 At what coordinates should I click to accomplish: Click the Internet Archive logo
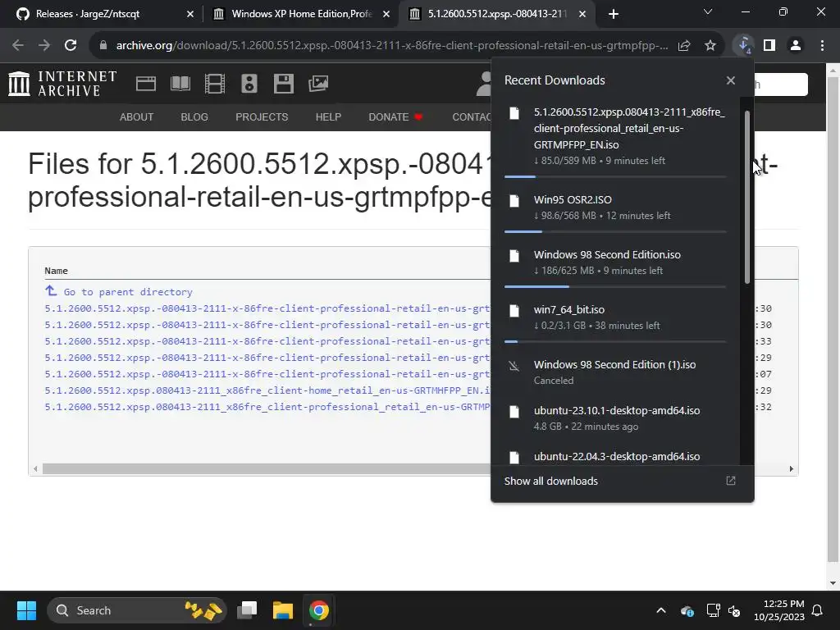(x=62, y=84)
